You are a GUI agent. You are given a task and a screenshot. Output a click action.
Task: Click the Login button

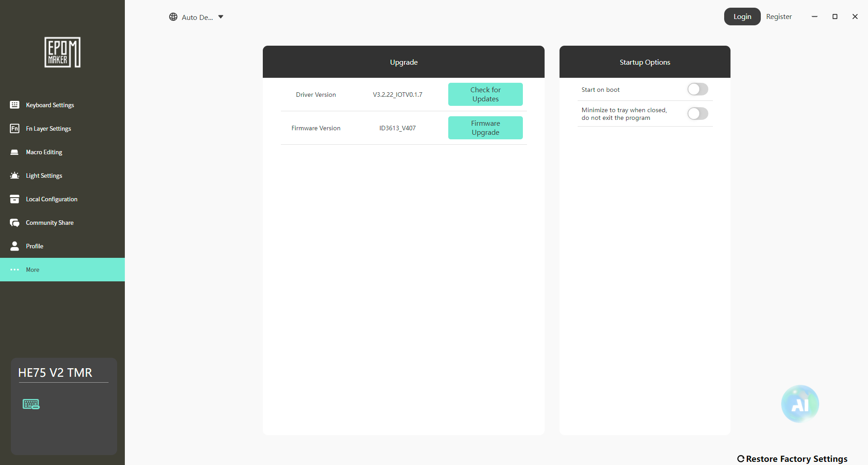click(742, 17)
